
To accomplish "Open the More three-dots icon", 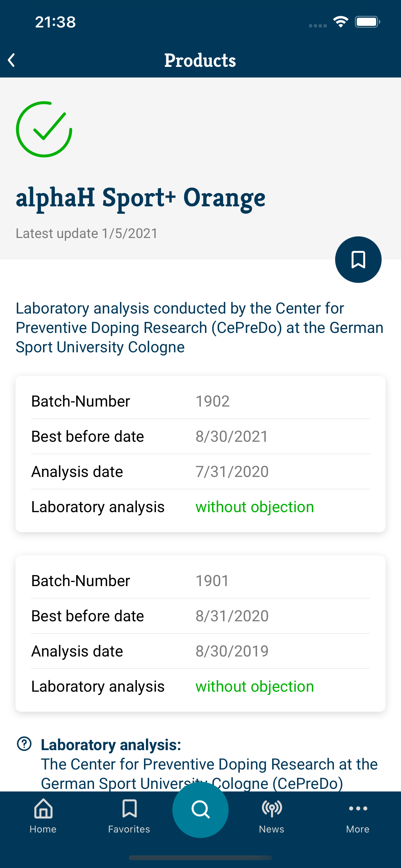I will tap(358, 808).
